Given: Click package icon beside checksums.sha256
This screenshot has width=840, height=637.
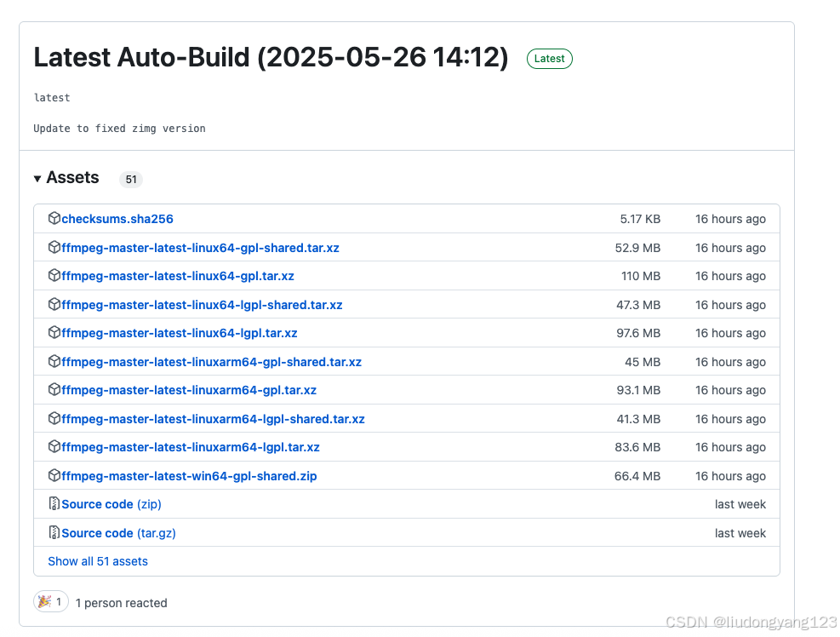Looking at the screenshot, I should [54, 218].
